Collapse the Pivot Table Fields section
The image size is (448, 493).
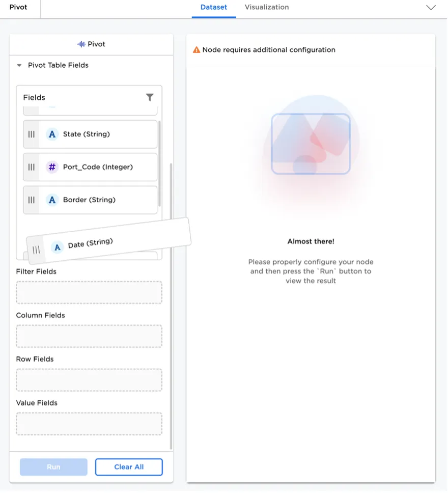[x=19, y=66]
